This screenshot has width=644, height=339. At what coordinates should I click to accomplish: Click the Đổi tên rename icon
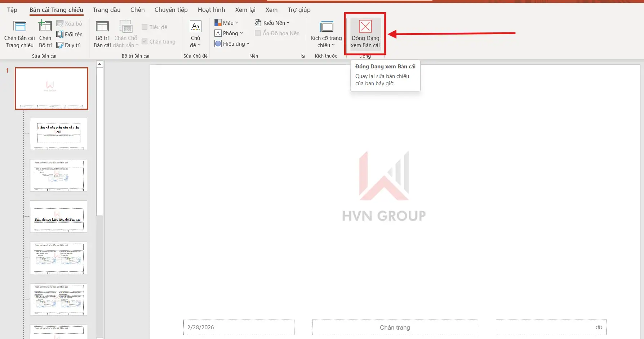[60, 35]
